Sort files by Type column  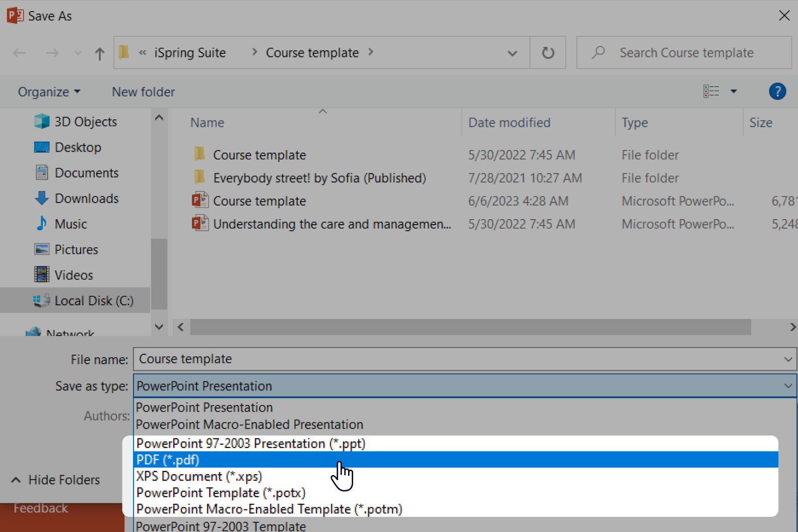635,122
